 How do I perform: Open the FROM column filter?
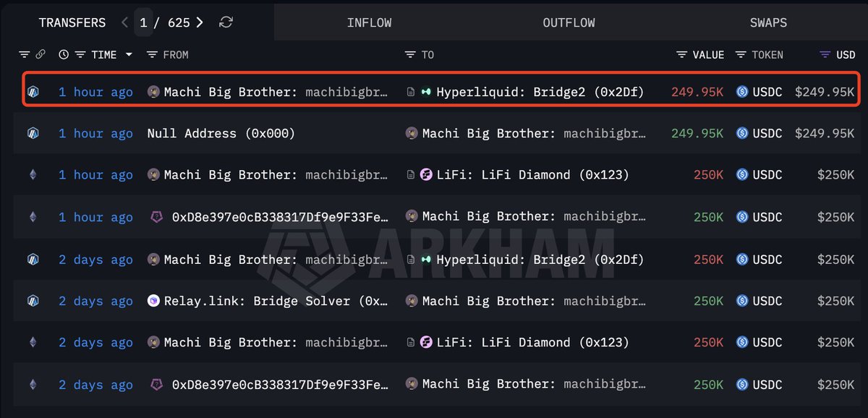coord(152,55)
